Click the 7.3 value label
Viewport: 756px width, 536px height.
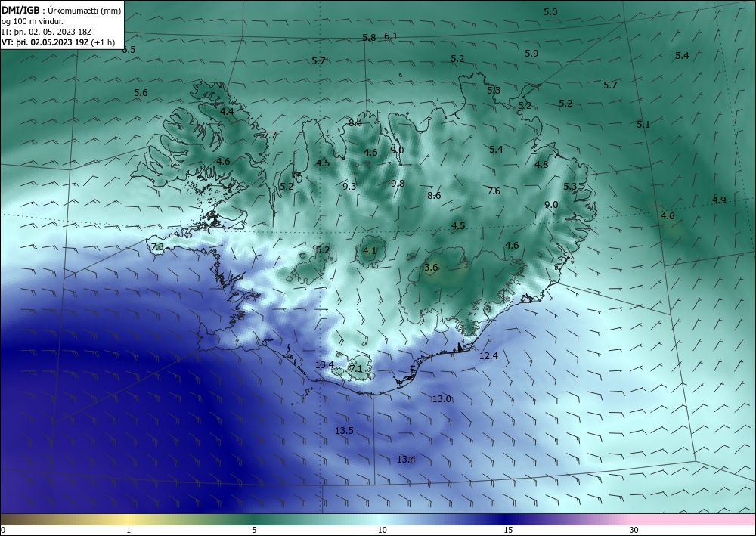[158, 247]
